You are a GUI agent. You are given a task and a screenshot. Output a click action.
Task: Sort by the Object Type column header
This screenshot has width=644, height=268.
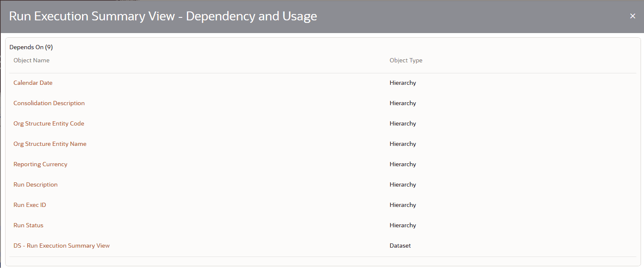coord(406,60)
